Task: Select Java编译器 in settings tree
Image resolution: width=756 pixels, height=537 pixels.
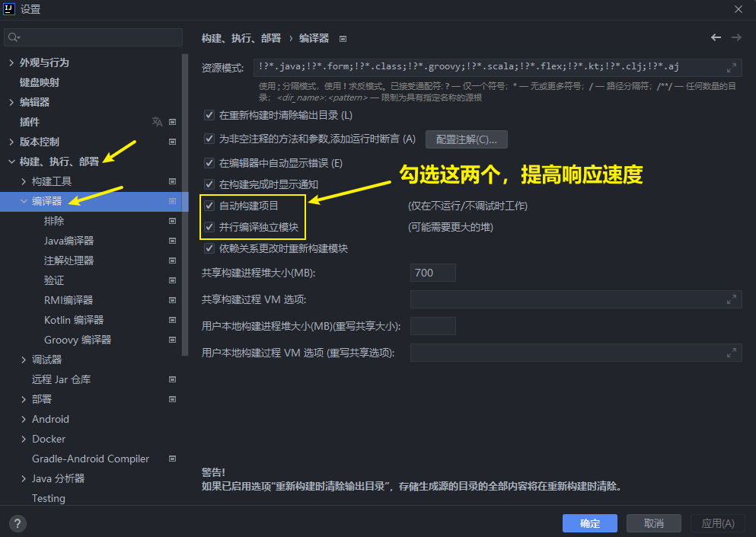Action: click(x=69, y=241)
